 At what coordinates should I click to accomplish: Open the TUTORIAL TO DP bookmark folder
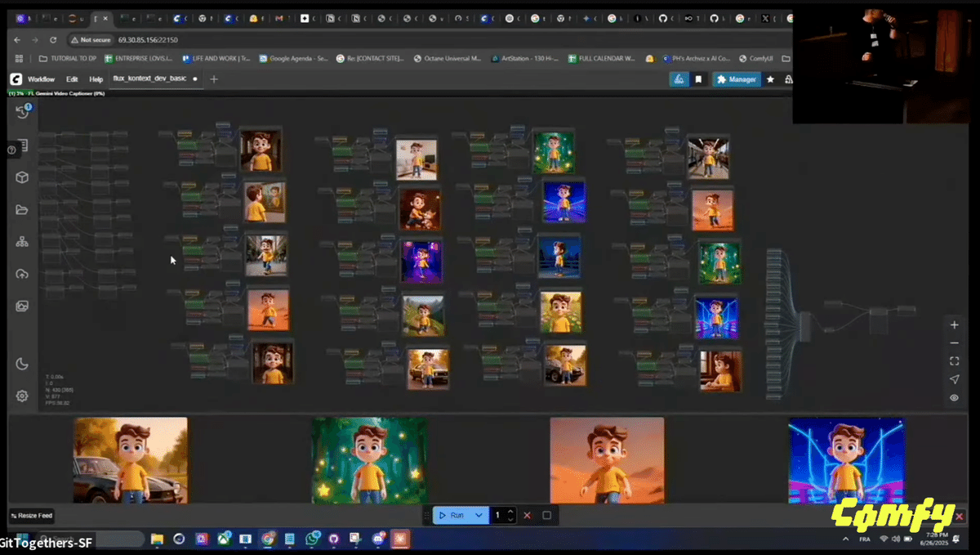69,59
